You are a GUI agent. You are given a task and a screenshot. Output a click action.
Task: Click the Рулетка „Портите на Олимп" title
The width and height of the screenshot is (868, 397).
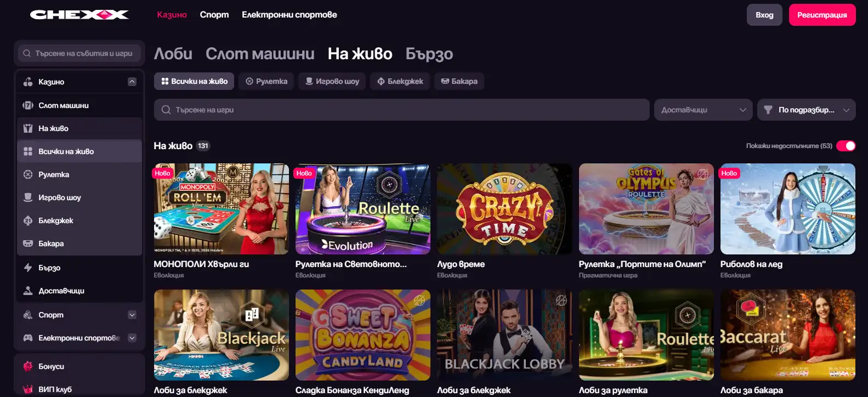pos(642,264)
